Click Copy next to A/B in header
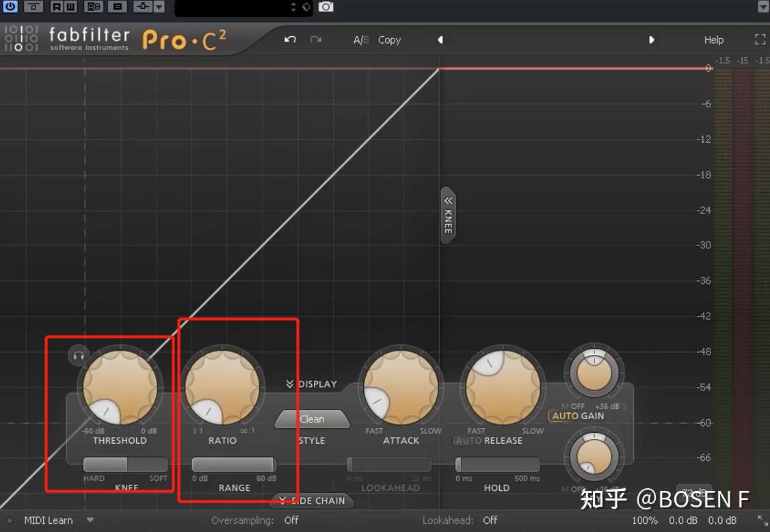 tap(389, 40)
